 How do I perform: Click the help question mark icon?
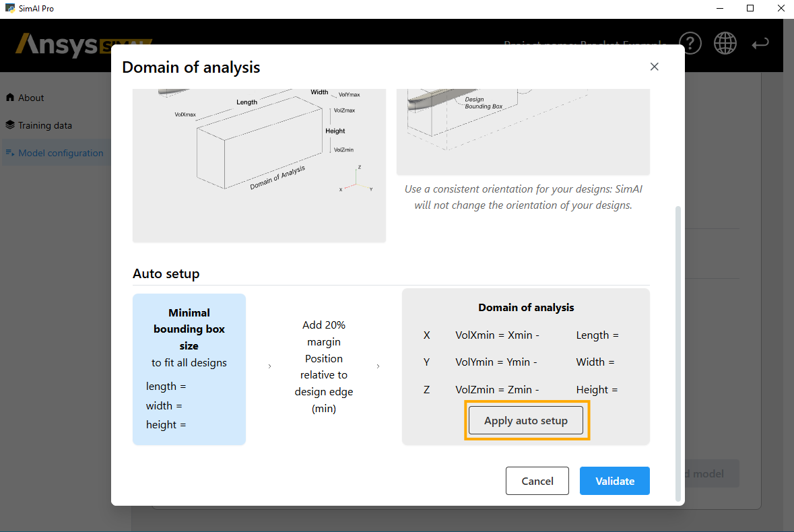(x=690, y=44)
